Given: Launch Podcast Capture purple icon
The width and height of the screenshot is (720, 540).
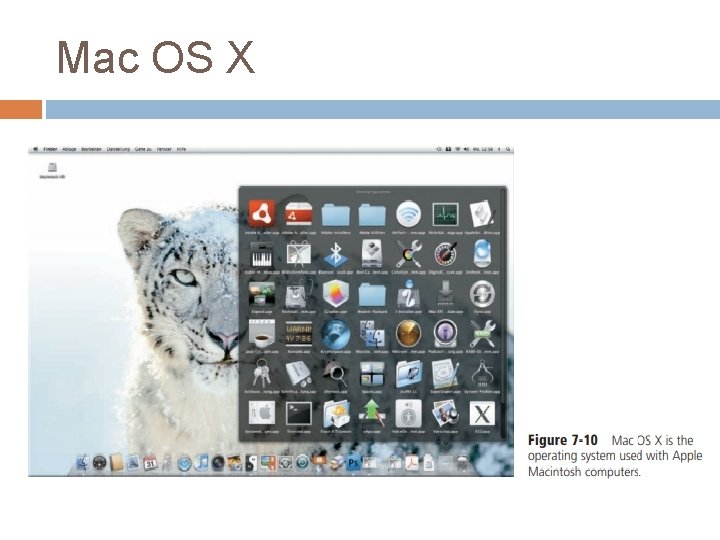Looking at the screenshot, I should (445, 334).
